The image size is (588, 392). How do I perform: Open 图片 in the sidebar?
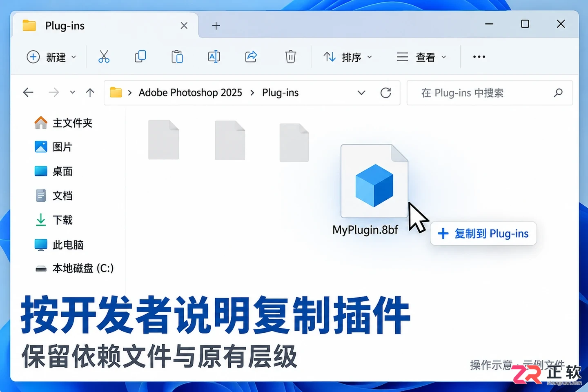pos(53,147)
